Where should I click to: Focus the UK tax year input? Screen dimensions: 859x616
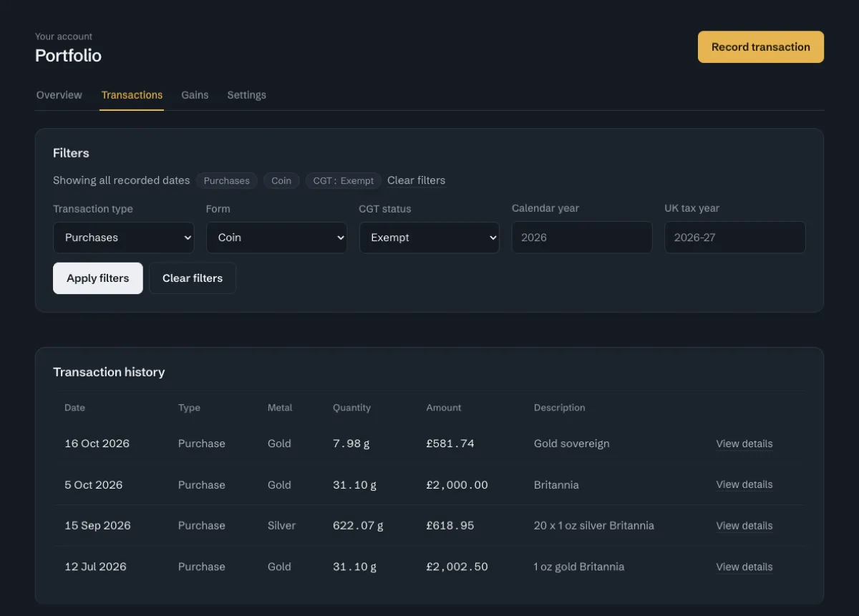[735, 237]
